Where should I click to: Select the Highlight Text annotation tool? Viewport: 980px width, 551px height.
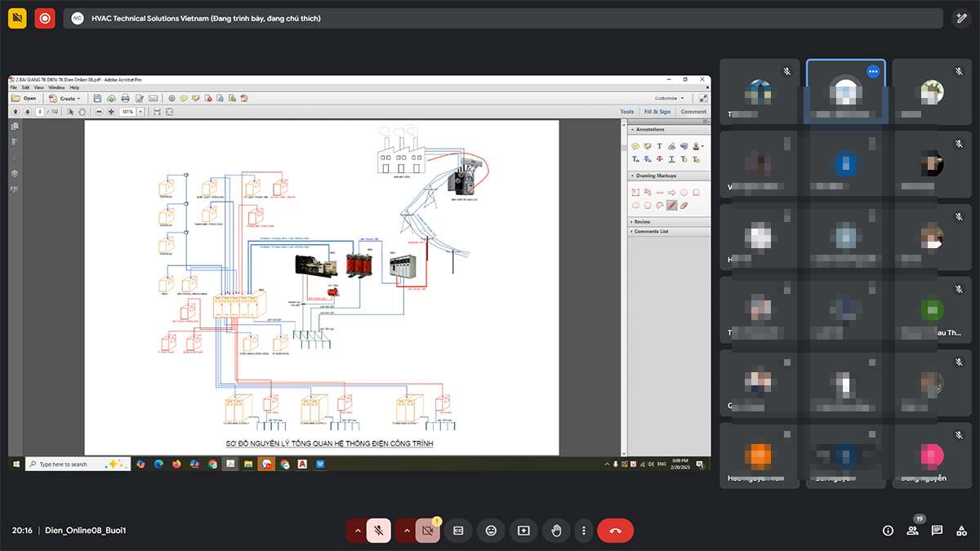pos(648,146)
